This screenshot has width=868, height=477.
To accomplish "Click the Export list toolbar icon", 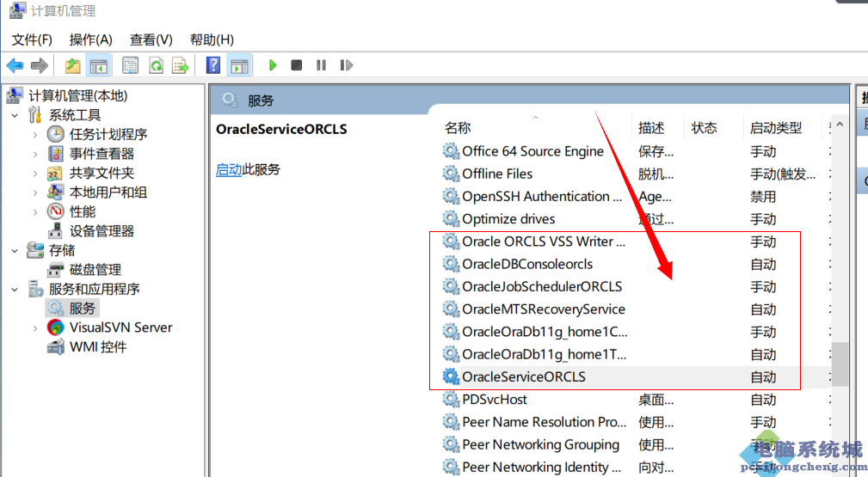I will (x=181, y=66).
